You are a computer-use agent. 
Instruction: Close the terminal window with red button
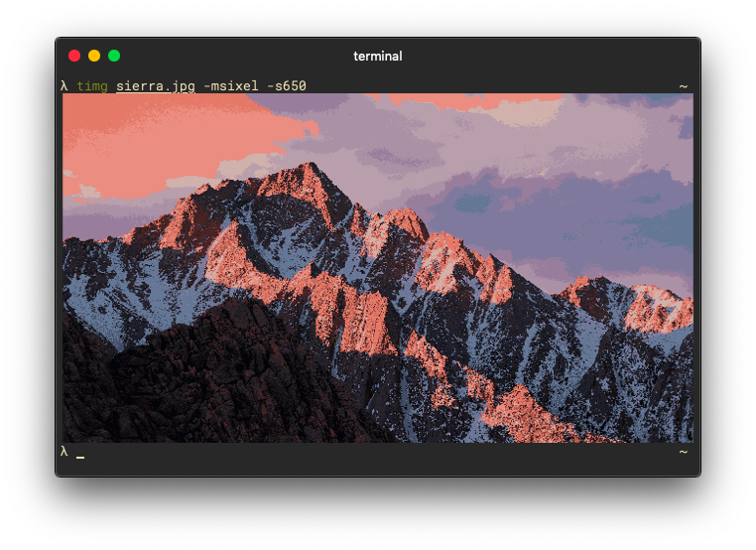click(74, 56)
